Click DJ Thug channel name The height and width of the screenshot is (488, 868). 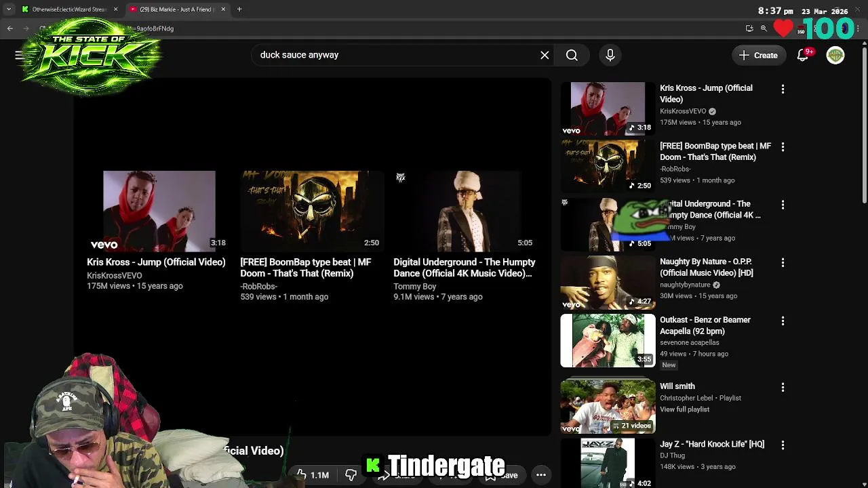673,455
